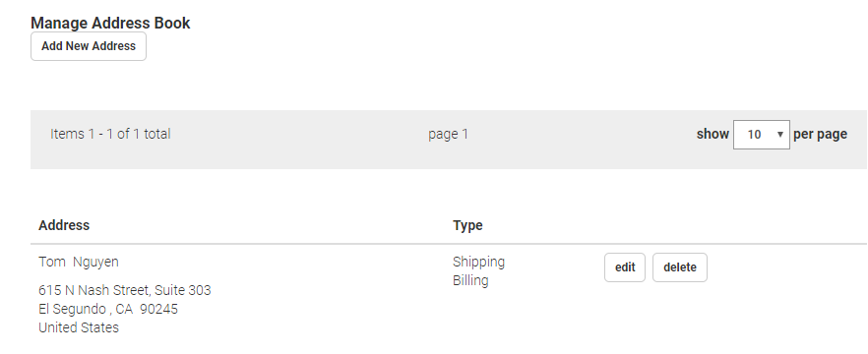Click the Manage Address Book heading
The width and height of the screenshot is (868, 354).
[110, 23]
